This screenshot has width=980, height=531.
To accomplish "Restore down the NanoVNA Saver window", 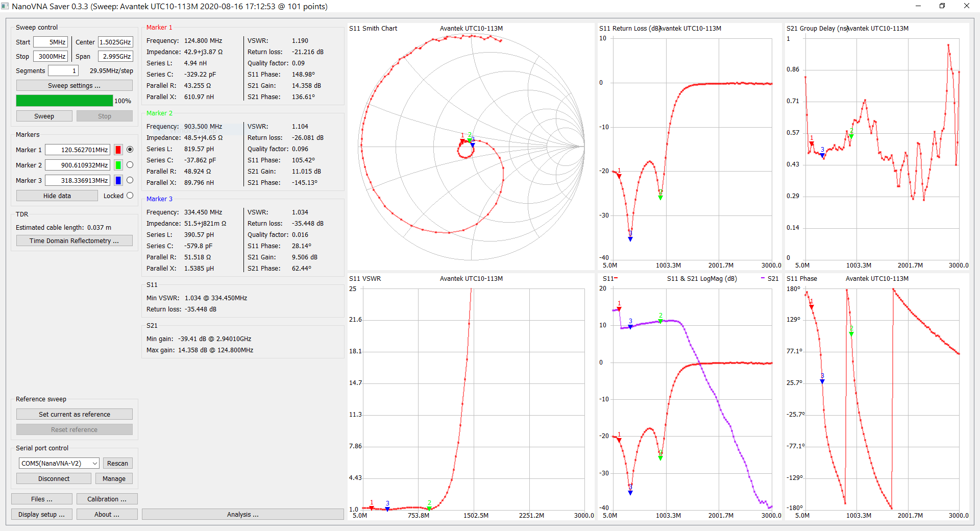I will tap(942, 6).
